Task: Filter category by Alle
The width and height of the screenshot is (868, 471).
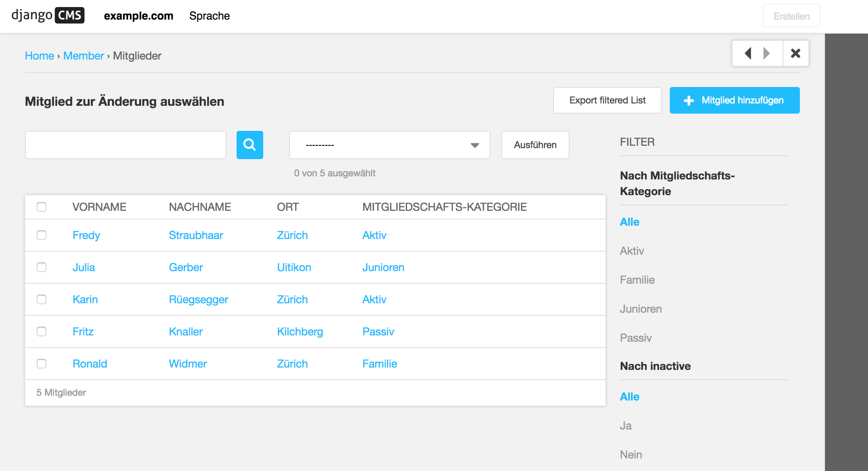Action: click(x=630, y=222)
